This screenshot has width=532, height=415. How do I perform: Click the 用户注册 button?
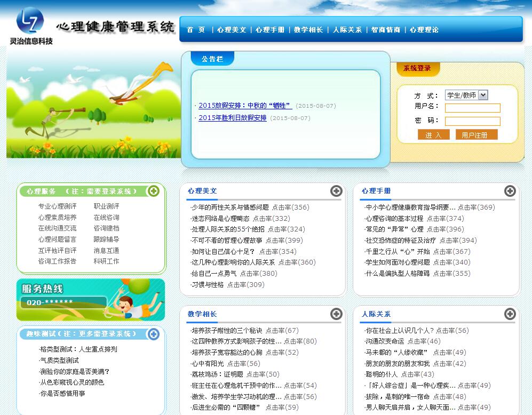click(477, 135)
